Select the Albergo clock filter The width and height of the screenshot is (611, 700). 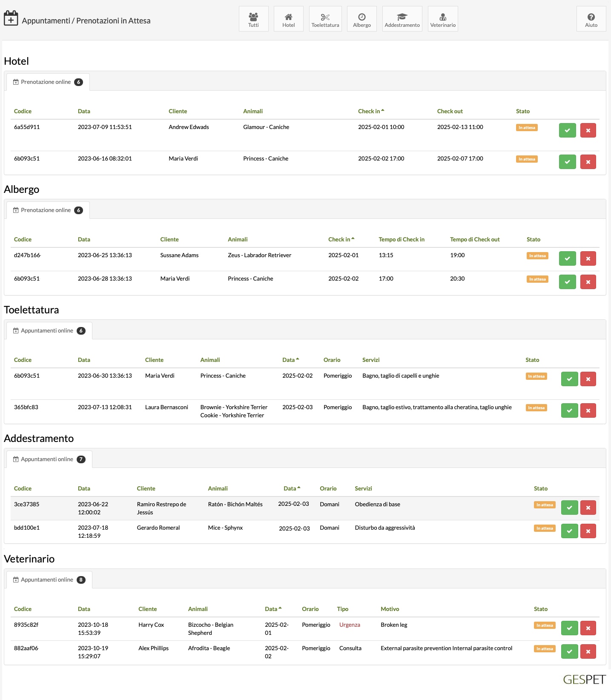[361, 19]
